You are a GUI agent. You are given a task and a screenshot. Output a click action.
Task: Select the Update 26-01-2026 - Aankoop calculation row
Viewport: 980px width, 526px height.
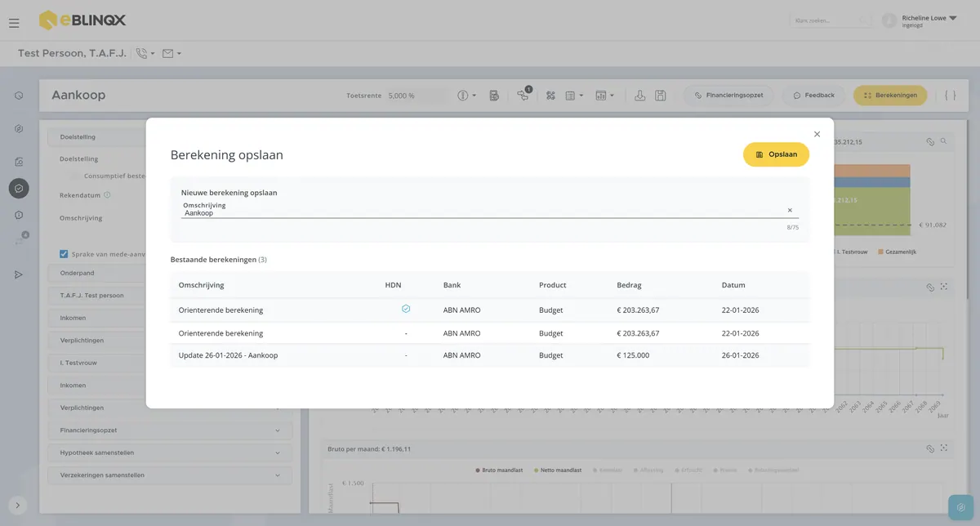tap(490, 355)
